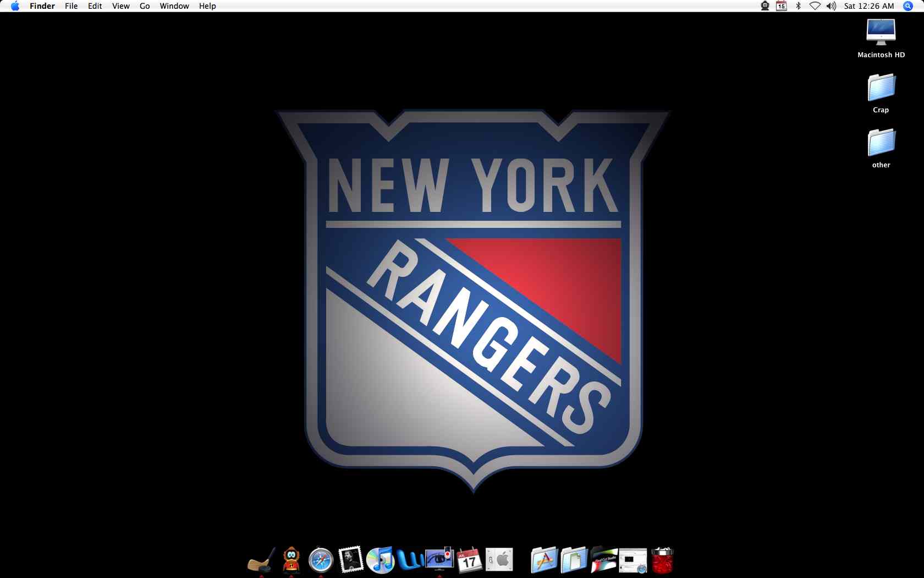924x578 pixels.
Task: Open Mail stamp icon in the Dock
Action: 350,560
